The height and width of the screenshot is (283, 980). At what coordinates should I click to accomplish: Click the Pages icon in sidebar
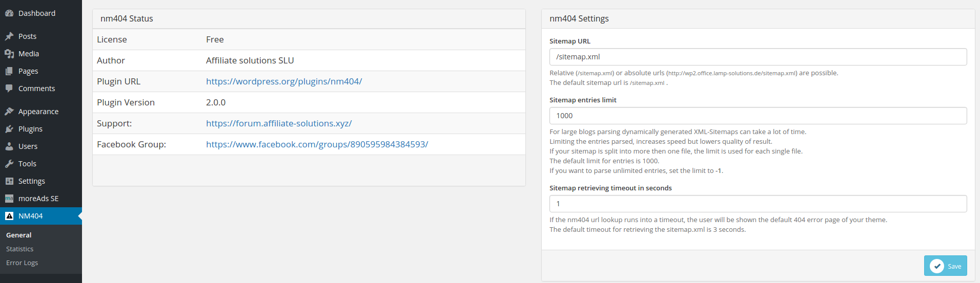[x=9, y=71]
